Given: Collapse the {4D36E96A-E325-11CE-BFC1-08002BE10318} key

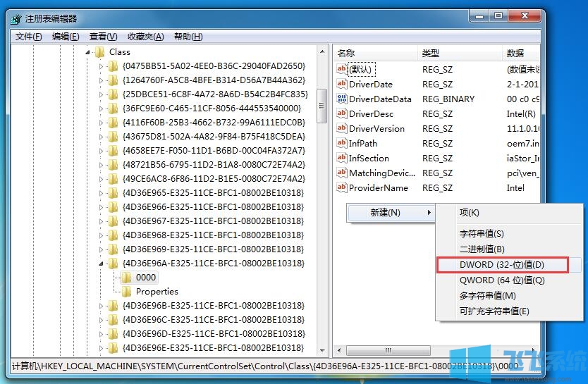Looking at the screenshot, I should [x=101, y=264].
